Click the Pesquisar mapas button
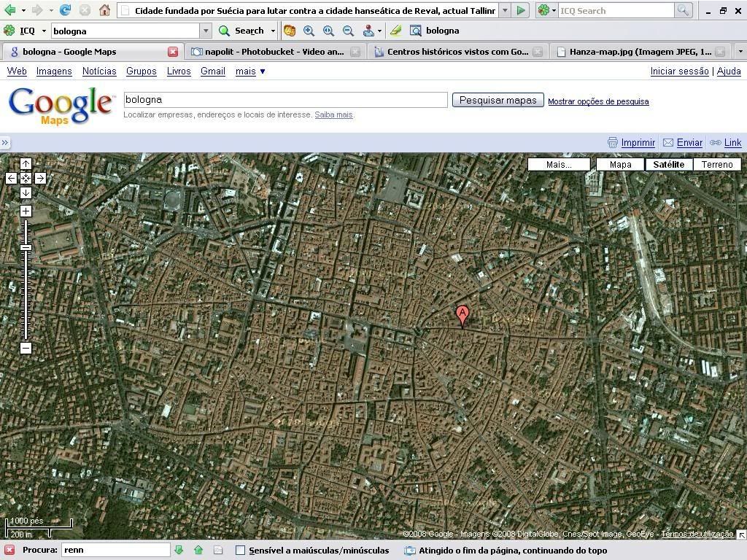 coord(498,100)
